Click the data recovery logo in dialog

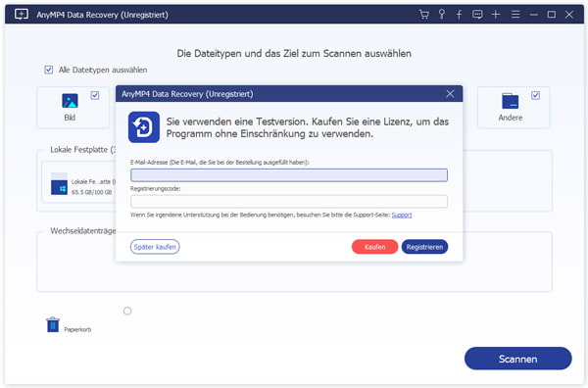(x=144, y=127)
